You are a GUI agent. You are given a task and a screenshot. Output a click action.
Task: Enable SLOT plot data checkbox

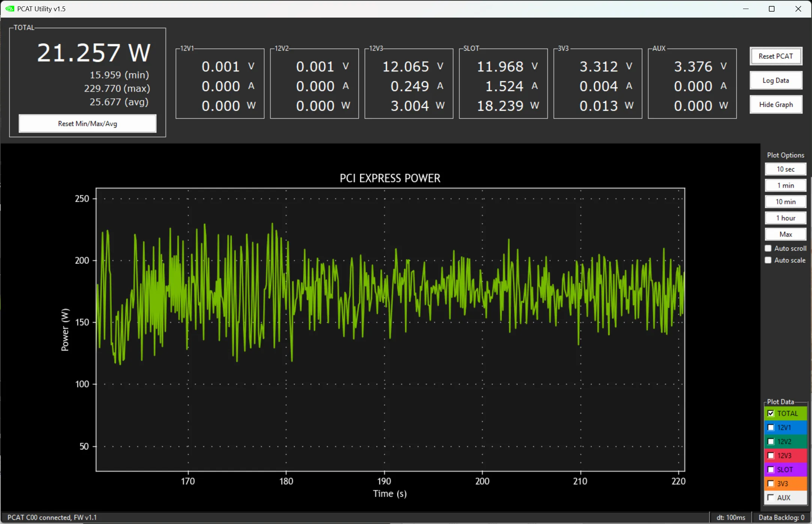pos(771,470)
